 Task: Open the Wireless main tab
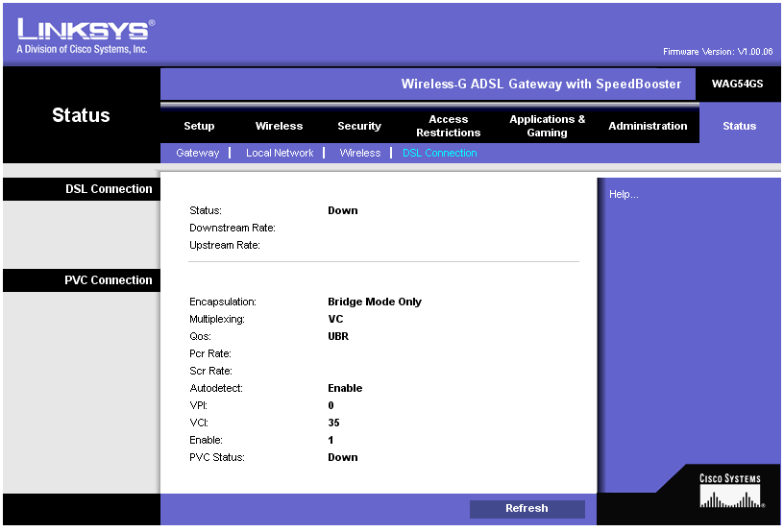[279, 126]
